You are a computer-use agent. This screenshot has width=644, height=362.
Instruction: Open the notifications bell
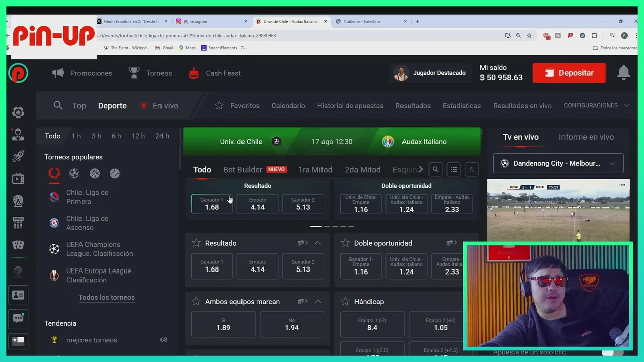point(624,73)
